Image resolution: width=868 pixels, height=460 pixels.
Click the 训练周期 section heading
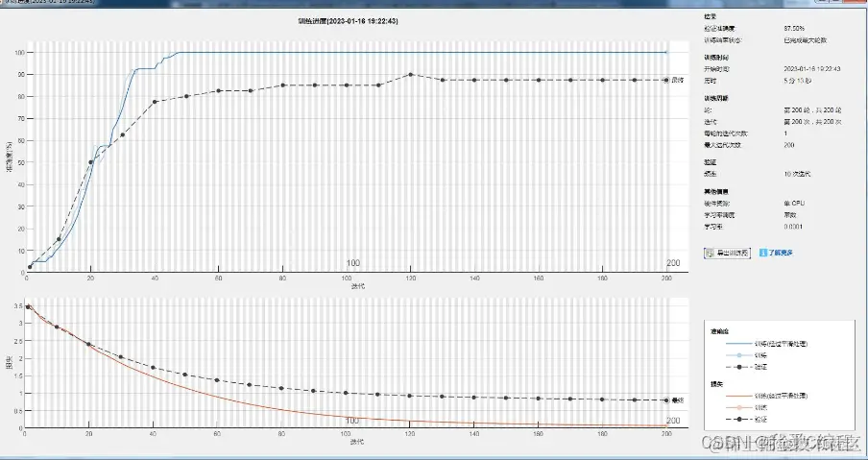click(716, 98)
